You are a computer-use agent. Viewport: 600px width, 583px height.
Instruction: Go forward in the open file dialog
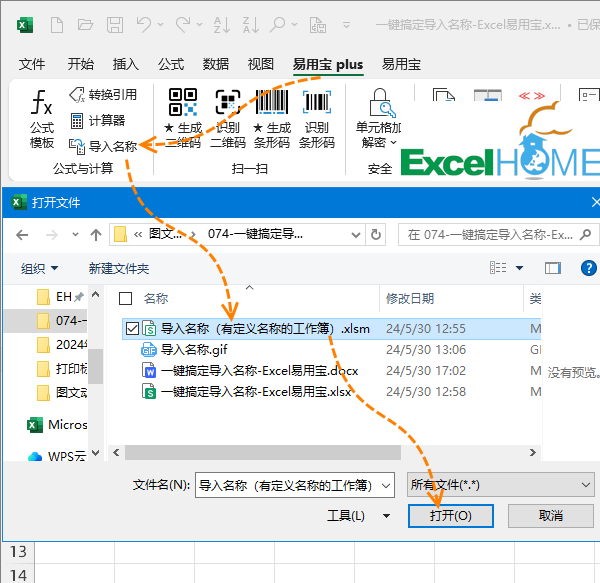pos(51,235)
